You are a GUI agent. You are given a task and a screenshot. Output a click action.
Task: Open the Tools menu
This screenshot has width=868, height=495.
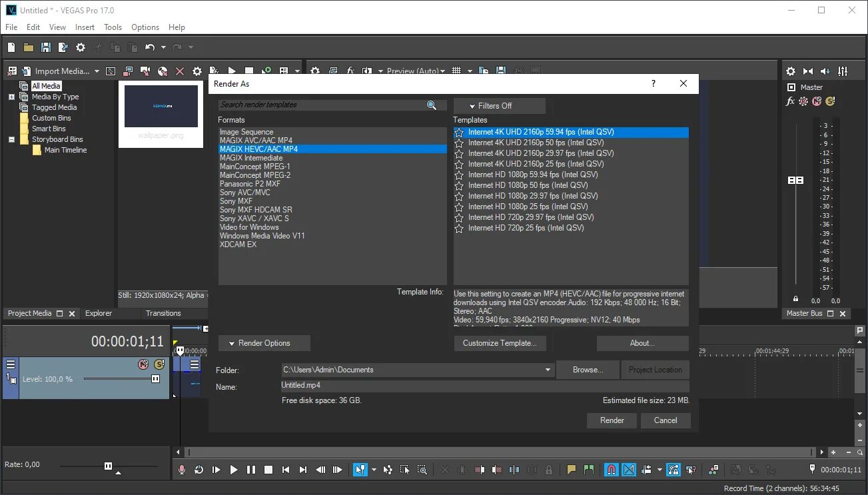coord(113,27)
